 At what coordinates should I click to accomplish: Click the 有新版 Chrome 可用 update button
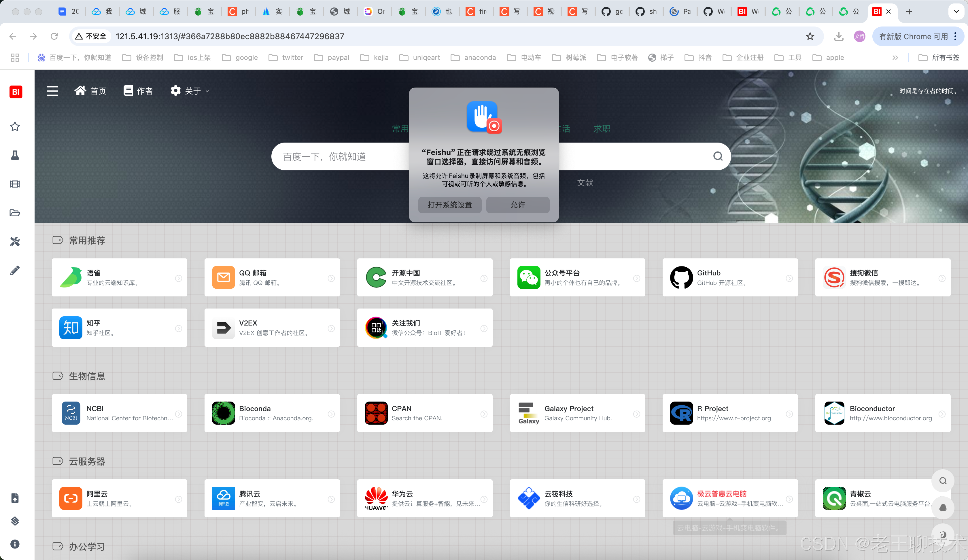click(918, 36)
